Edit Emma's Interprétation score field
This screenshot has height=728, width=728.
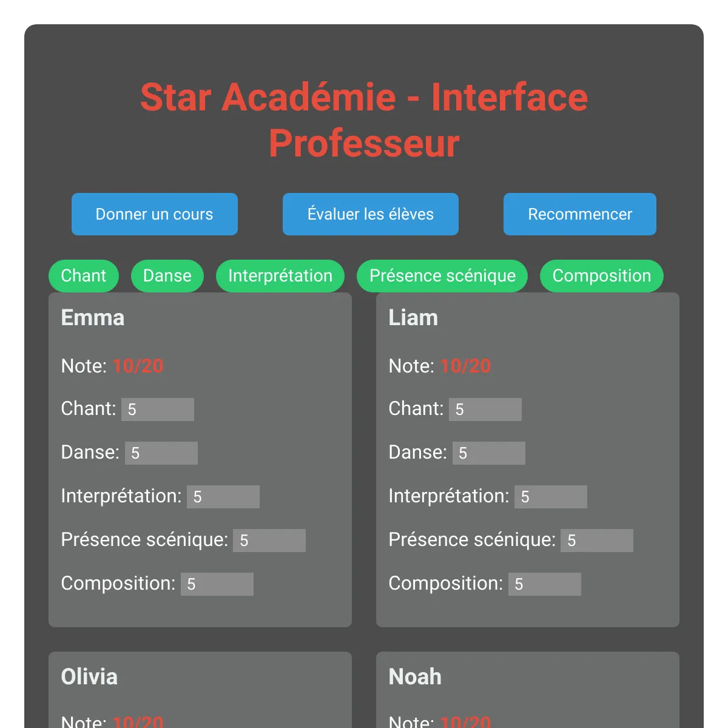tap(223, 497)
